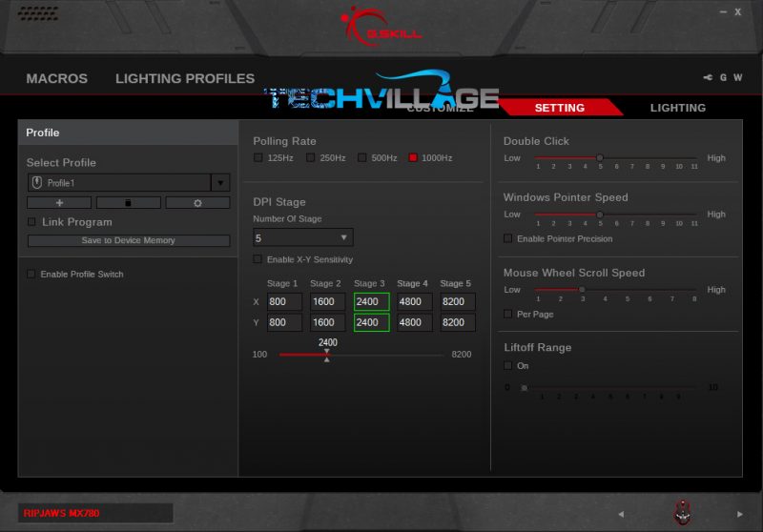Edit Stage 1 X DPI field
This screenshot has width=763, height=532.
[x=284, y=301]
